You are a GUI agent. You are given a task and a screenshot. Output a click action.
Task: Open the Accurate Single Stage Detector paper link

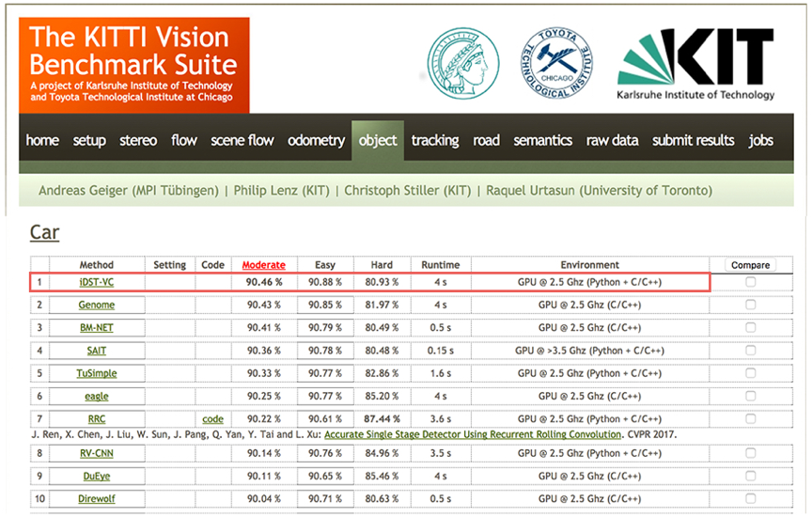(x=473, y=434)
